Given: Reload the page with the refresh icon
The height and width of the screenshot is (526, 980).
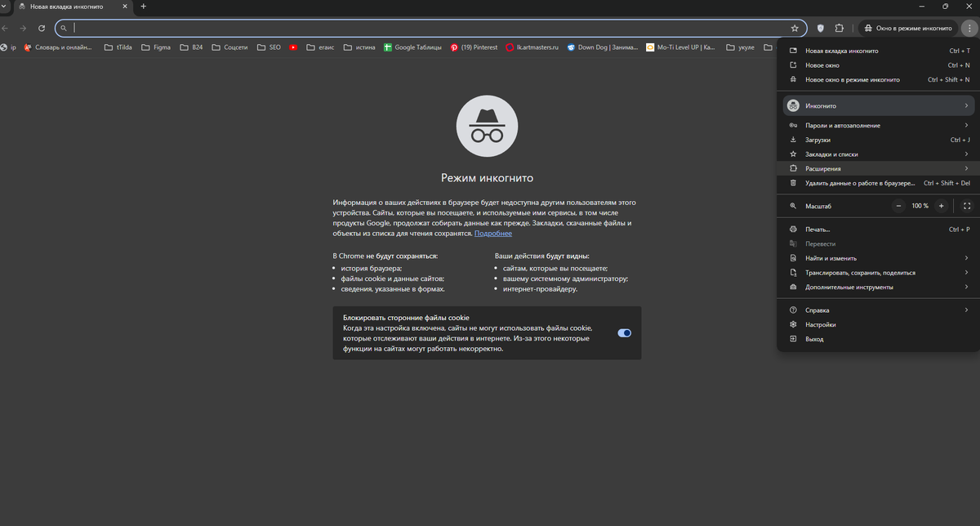Looking at the screenshot, I should 42,28.
